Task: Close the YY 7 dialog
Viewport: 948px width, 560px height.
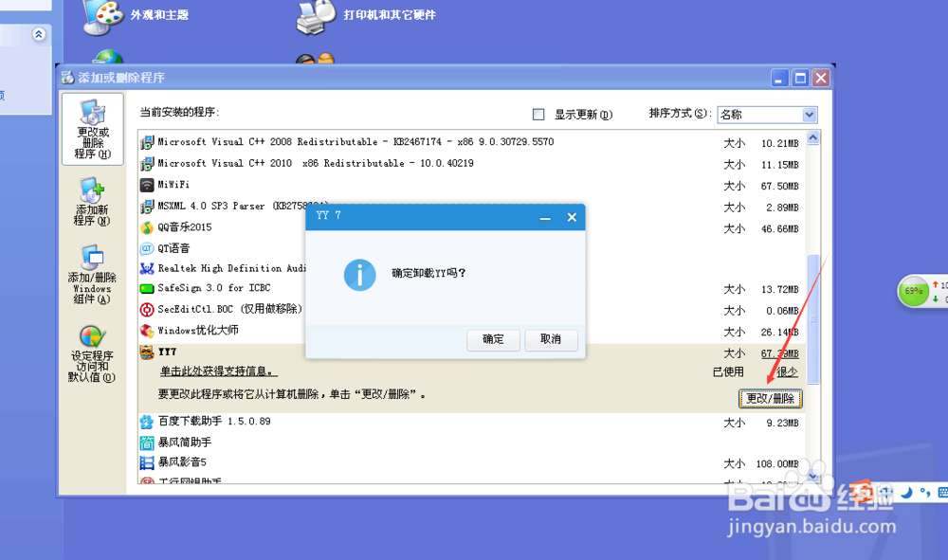Action: (x=572, y=218)
